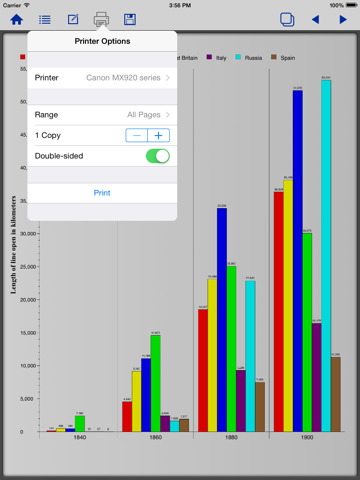Click the 1900 axis label

(307, 437)
